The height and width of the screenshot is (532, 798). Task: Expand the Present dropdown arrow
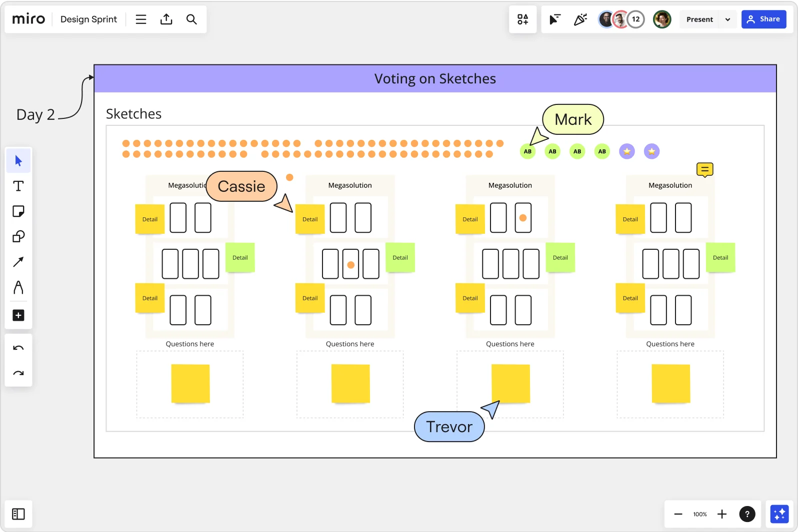pyautogui.click(x=727, y=19)
